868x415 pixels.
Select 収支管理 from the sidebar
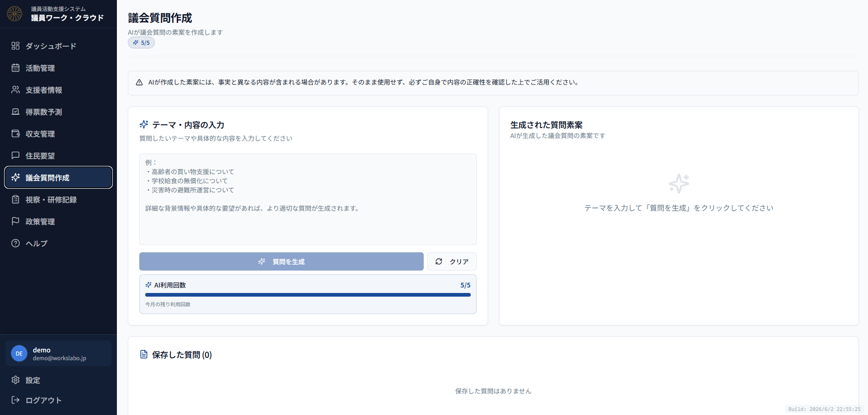point(58,133)
